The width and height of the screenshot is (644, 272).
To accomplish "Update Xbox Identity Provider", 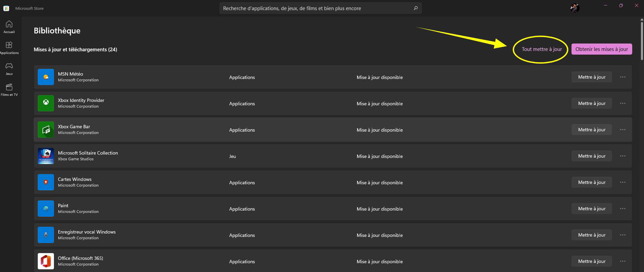I will [592, 103].
